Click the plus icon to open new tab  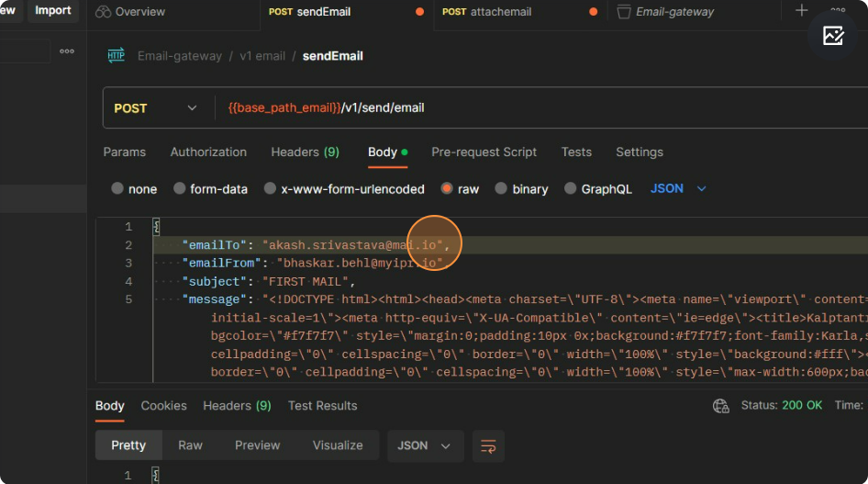801,11
